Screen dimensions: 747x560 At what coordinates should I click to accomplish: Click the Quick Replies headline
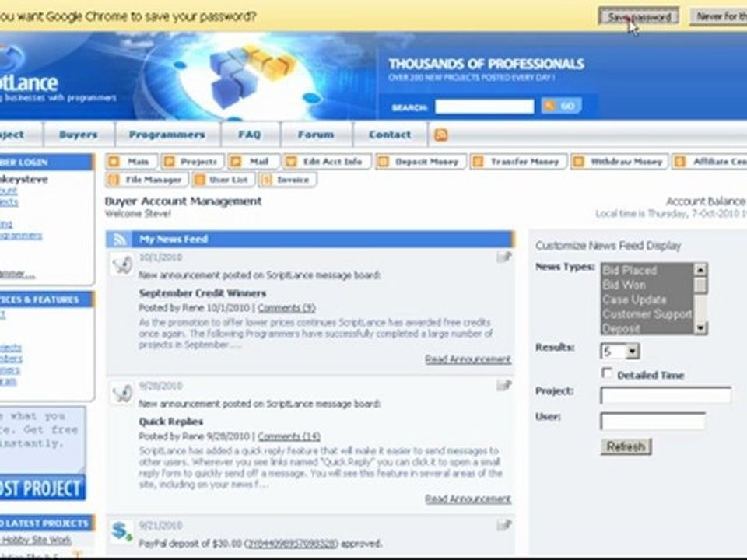click(170, 422)
